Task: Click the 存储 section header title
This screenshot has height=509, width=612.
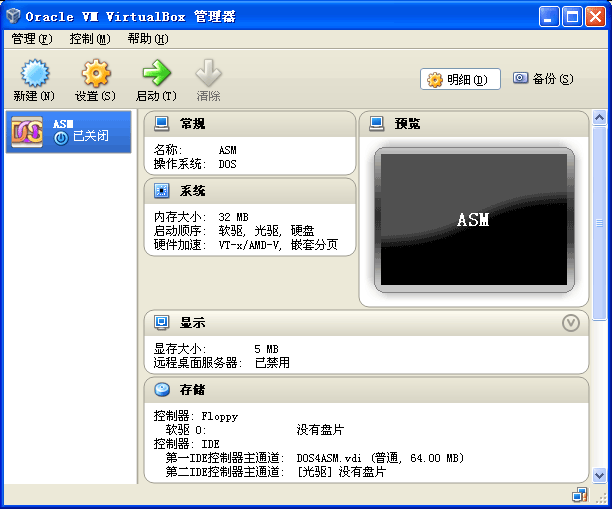Action: pos(192,390)
